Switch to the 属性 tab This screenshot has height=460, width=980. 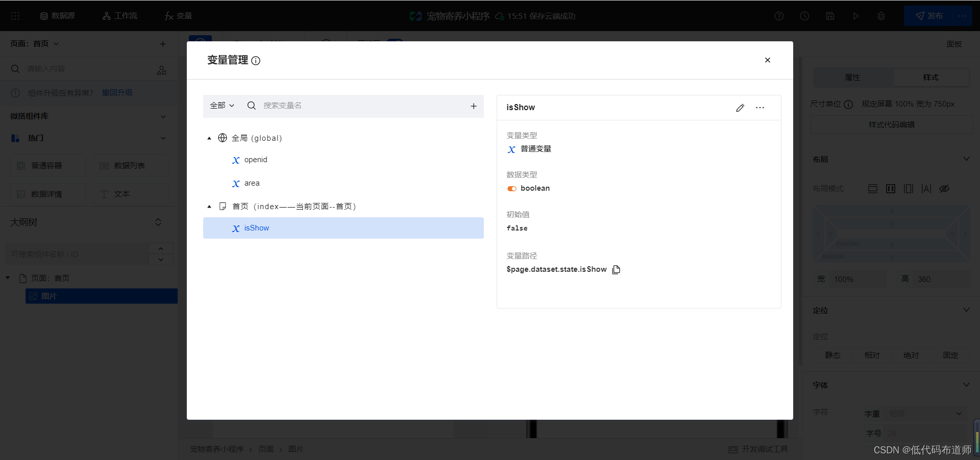[x=852, y=78]
